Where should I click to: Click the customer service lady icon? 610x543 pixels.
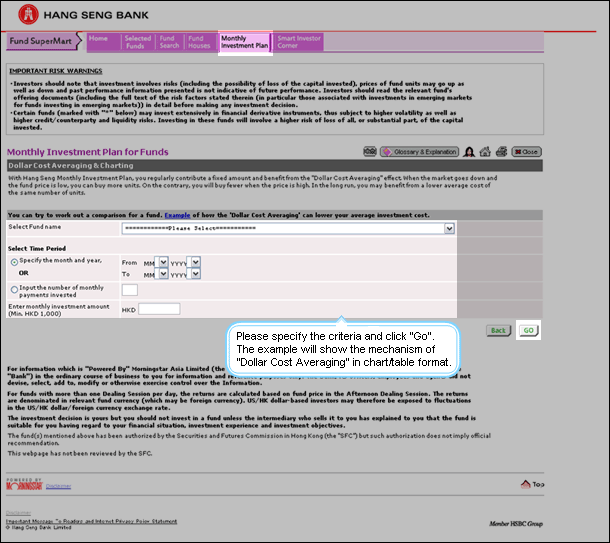click(469, 152)
